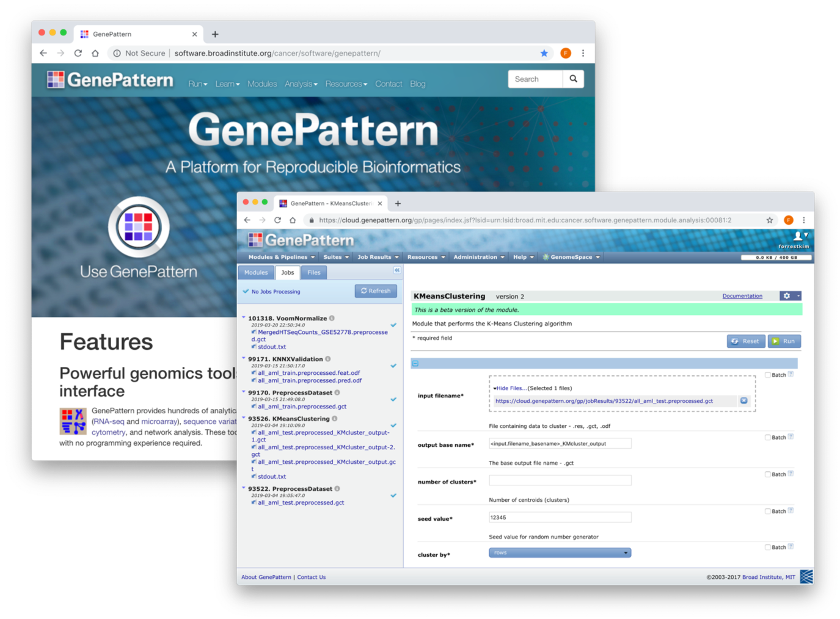The width and height of the screenshot is (840, 619).
Task: Collapse the 93522 PreprocessDataset job tree
Action: pyautogui.click(x=244, y=488)
